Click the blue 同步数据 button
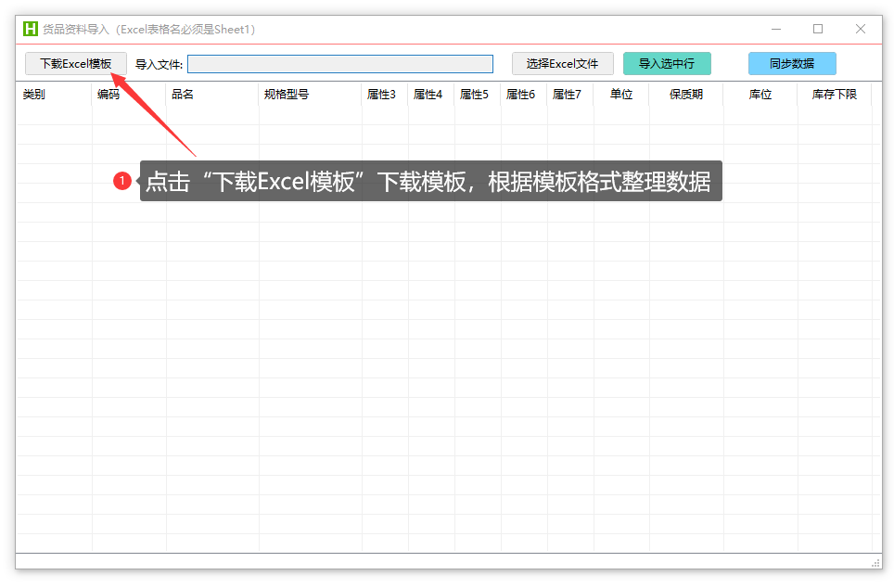This screenshot has height=588, width=894. (792, 64)
